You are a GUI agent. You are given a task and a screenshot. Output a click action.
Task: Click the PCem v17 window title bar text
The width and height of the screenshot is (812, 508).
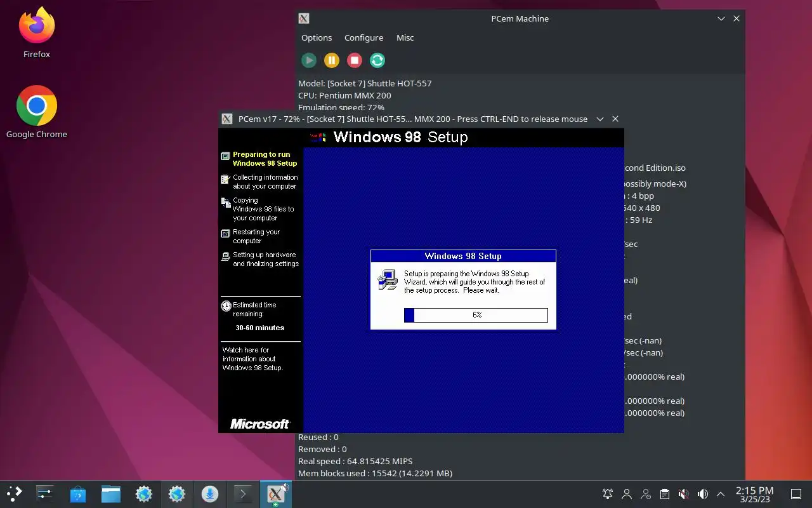pyautogui.click(x=413, y=119)
